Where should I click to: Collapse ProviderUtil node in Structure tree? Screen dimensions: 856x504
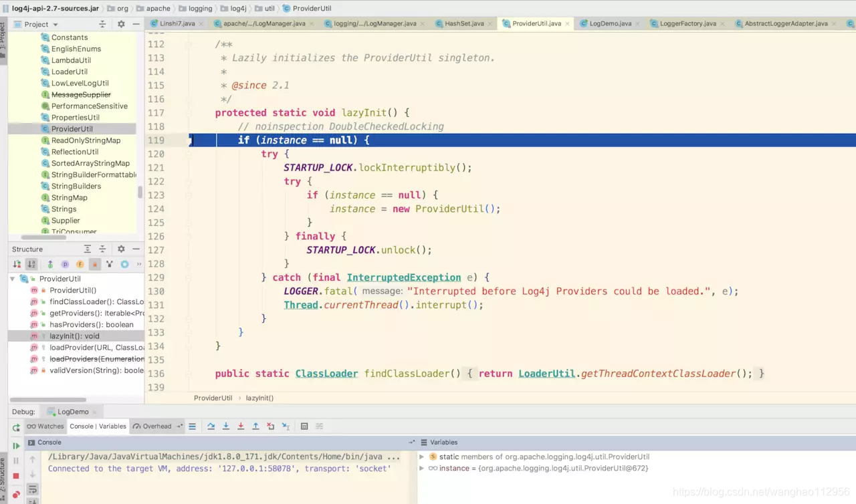pyautogui.click(x=12, y=279)
